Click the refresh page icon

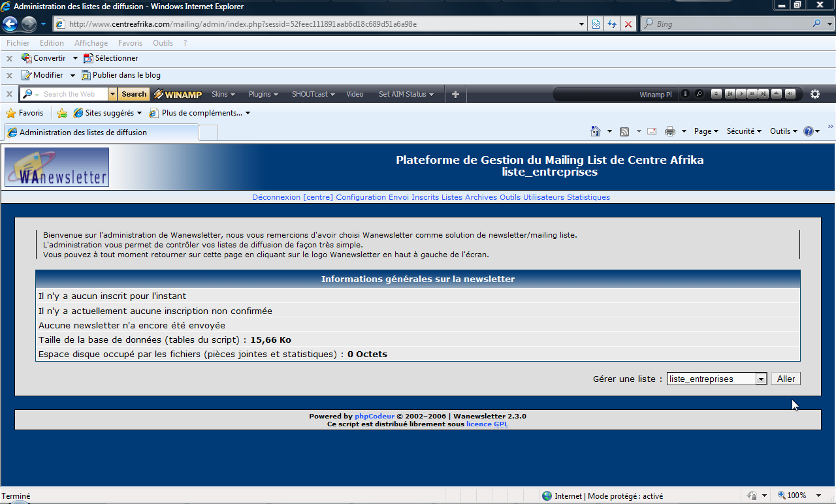pos(612,24)
